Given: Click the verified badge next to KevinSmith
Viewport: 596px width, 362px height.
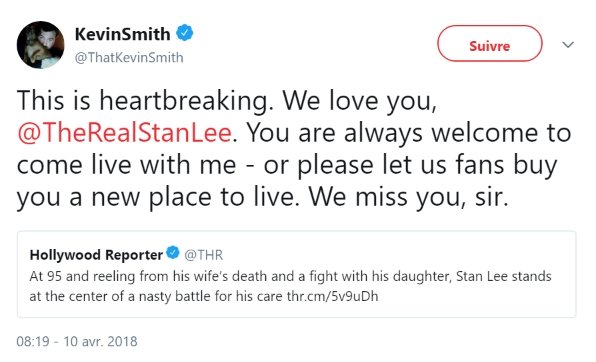Looking at the screenshot, I should 184,33.
